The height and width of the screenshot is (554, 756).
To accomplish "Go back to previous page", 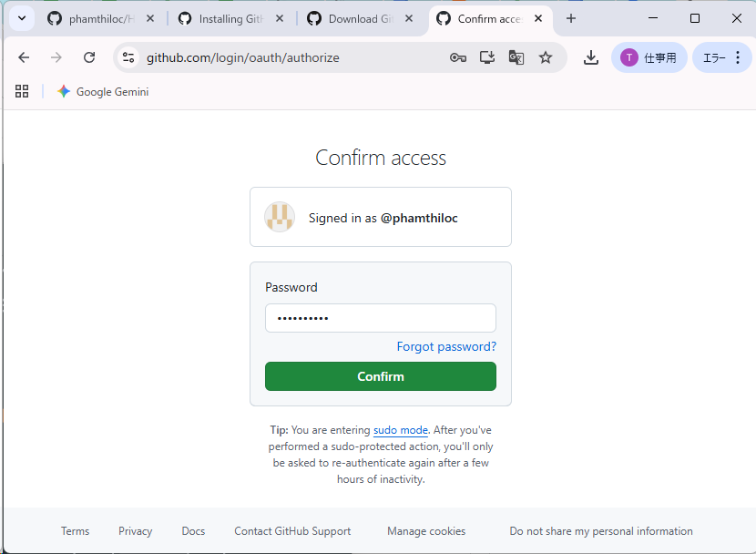I will 24,57.
